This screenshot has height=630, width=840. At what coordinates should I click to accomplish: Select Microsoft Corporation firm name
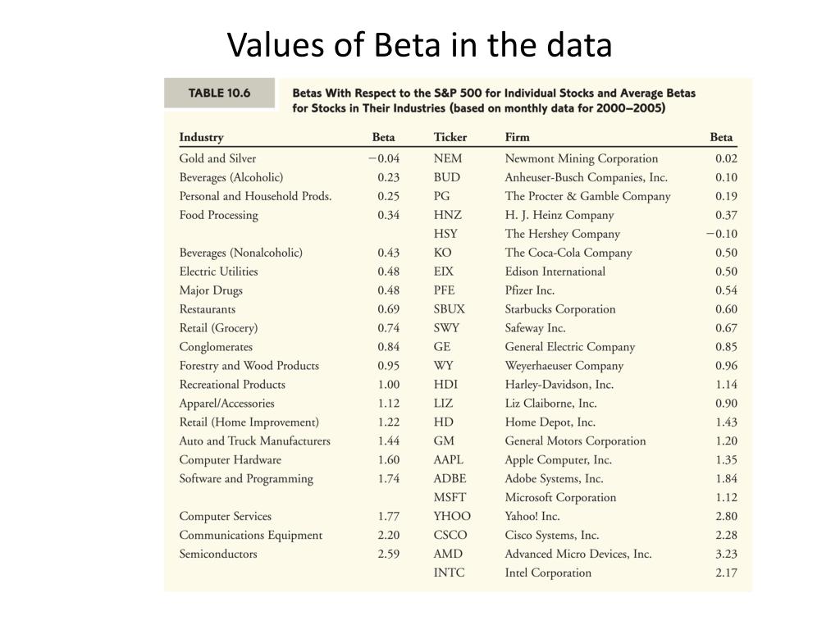click(560, 498)
